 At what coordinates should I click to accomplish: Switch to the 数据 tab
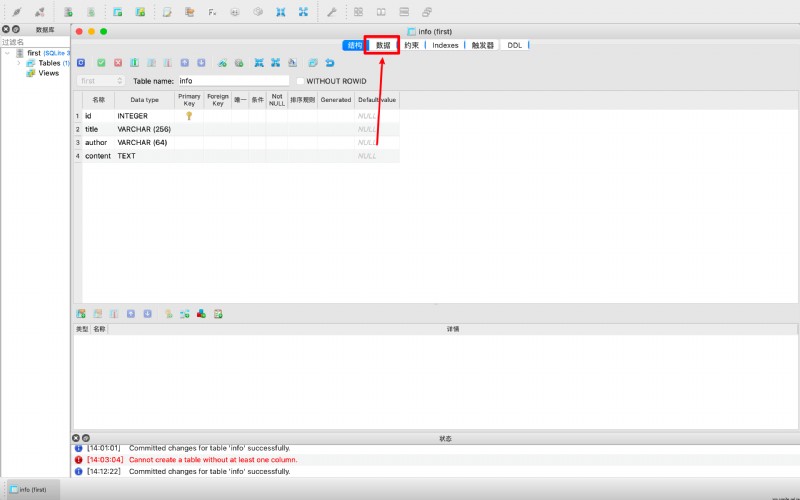click(383, 45)
